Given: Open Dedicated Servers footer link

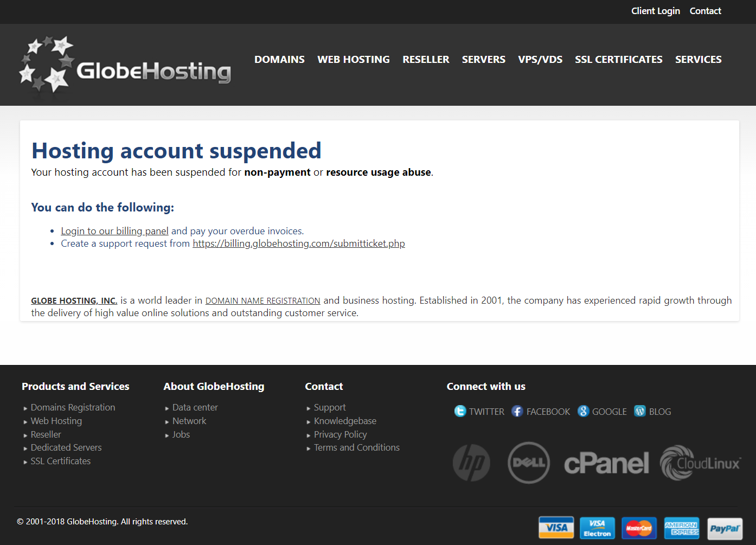Looking at the screenshot, I should pos(66,447).
